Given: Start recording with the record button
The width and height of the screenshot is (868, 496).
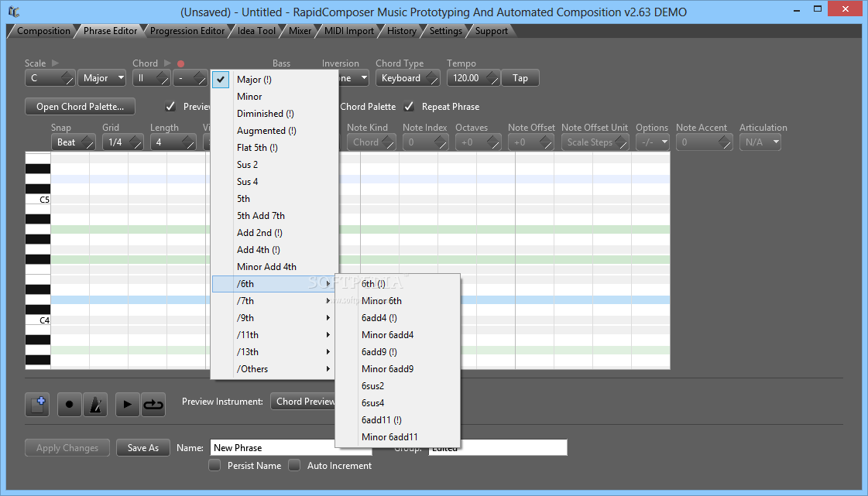Looking at the screenshot, I should pyautogui.click(x=69, y=405).
